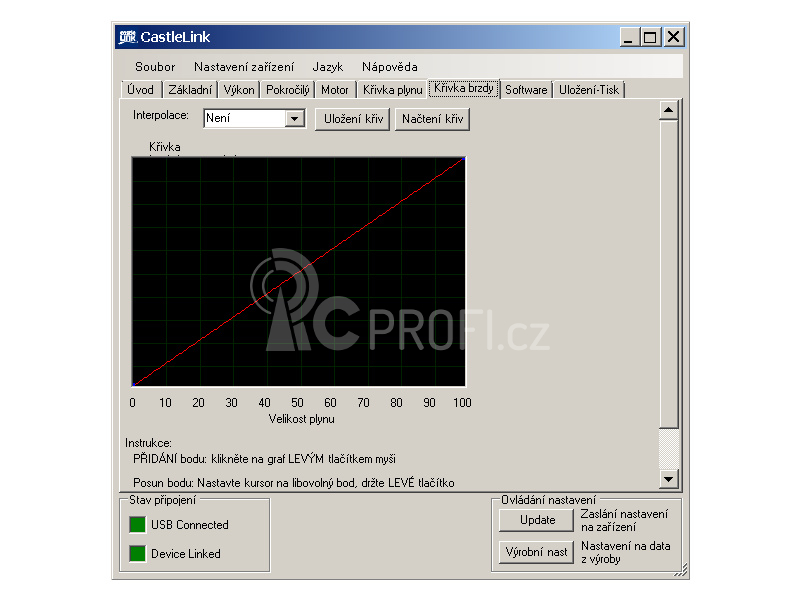Open the Jazyk menu
This screenshot has width=800, height=600.
328,67
